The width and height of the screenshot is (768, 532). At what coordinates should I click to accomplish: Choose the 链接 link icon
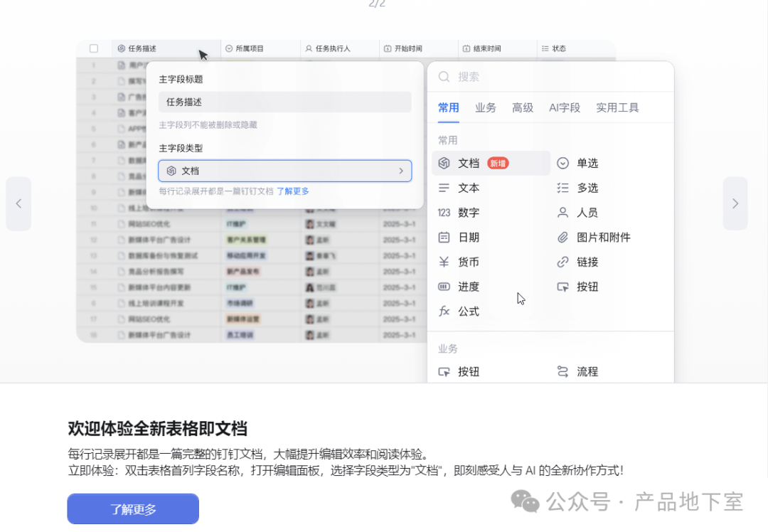click(x=563, y=262)
